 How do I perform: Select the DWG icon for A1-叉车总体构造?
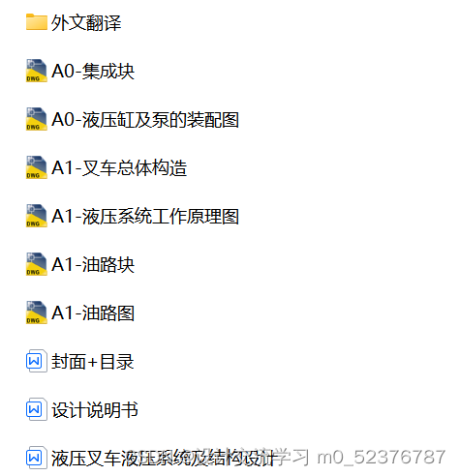coord(37,167)
